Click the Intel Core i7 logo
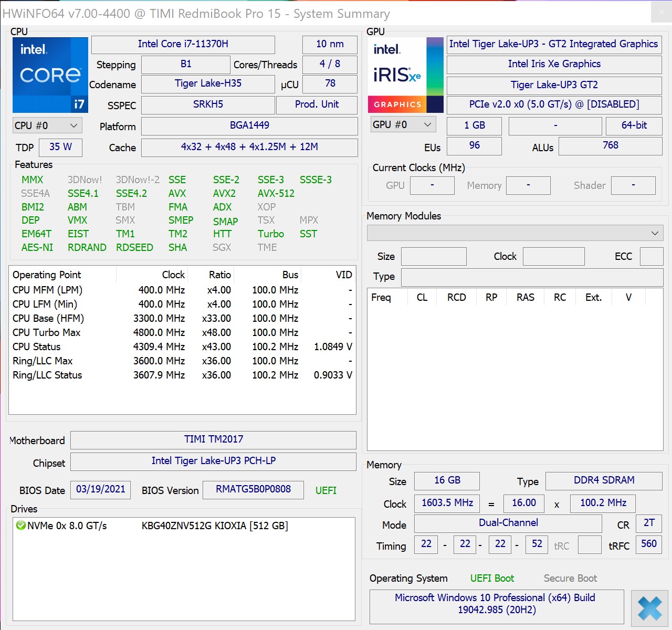 tap(50, 75)
